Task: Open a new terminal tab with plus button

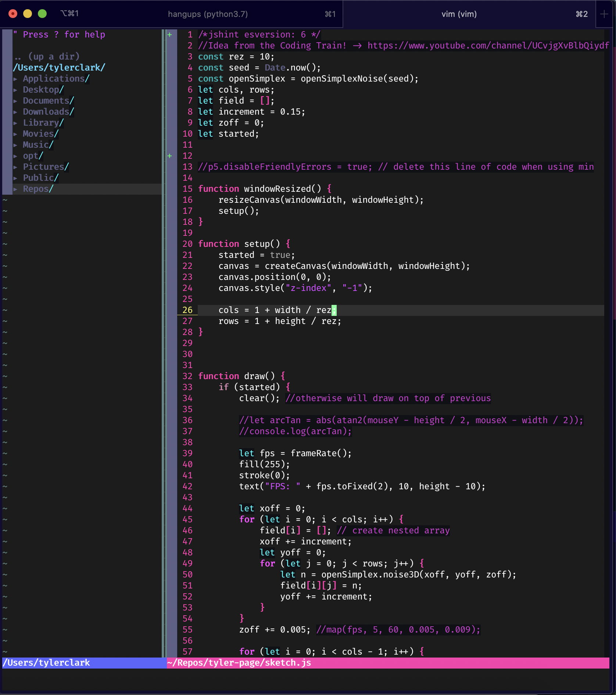Action: [604, 14]
